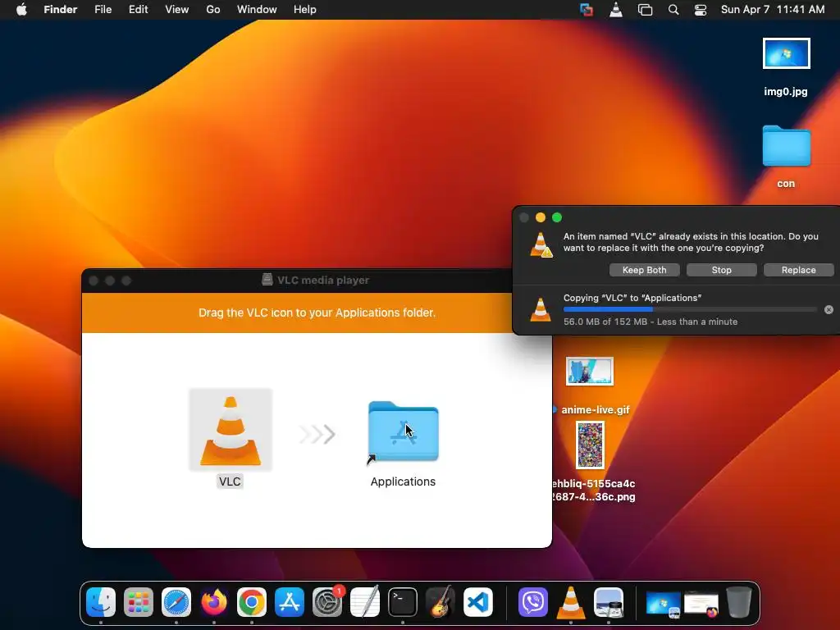Screen dimensions: 840x630
Task: Click the date and time in menu bar
Action: tap(773, 10)
